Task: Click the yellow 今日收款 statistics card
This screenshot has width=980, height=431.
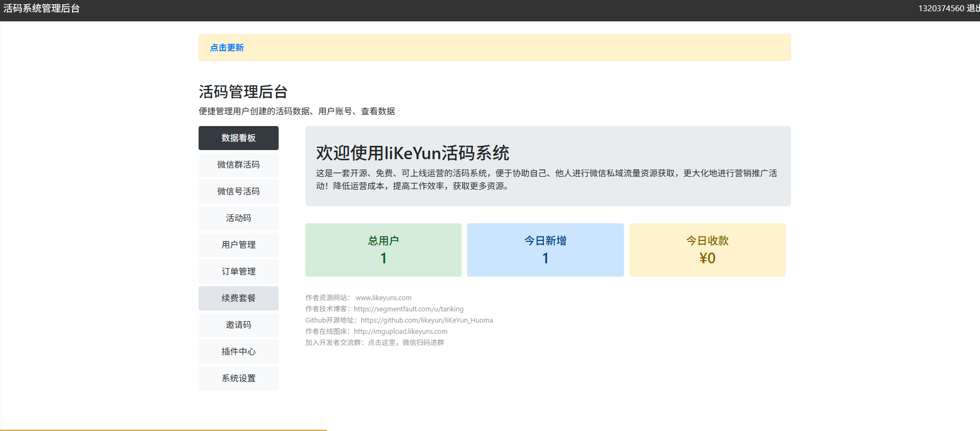Action: point(707,250)
